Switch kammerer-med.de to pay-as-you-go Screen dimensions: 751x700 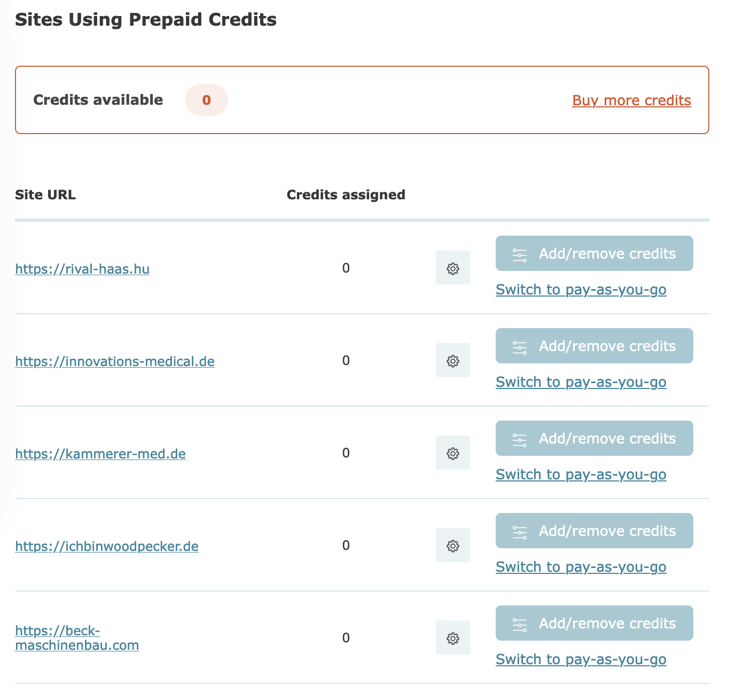581,475
